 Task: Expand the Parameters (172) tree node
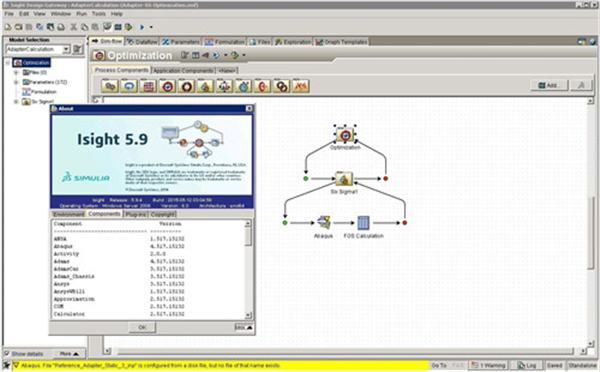coord(16,82)
